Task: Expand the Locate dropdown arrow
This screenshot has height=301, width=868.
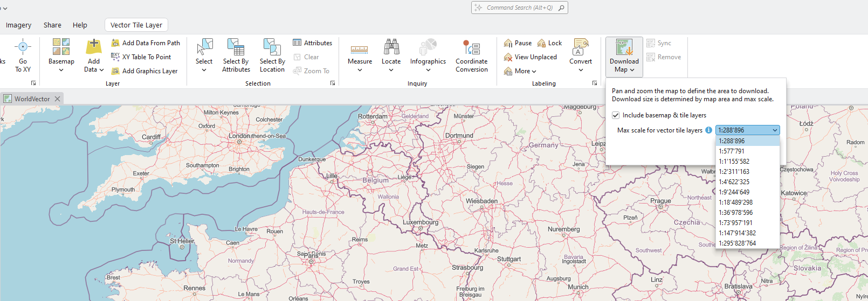Action: click(391, 70)
